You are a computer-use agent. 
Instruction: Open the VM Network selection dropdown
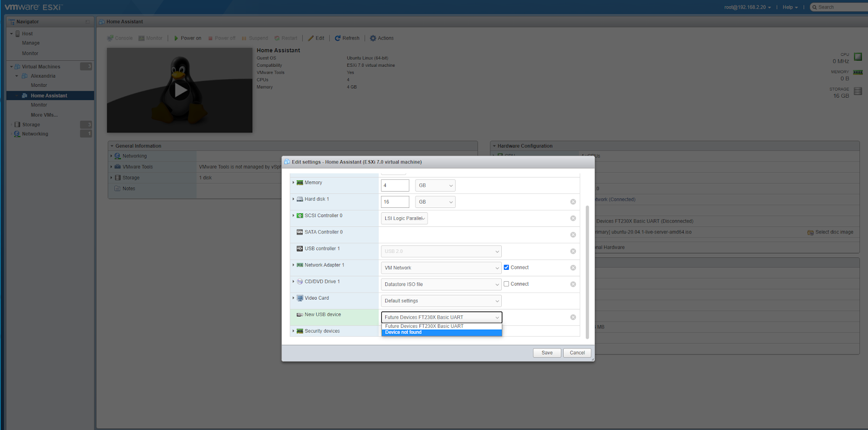coord(441,268)
